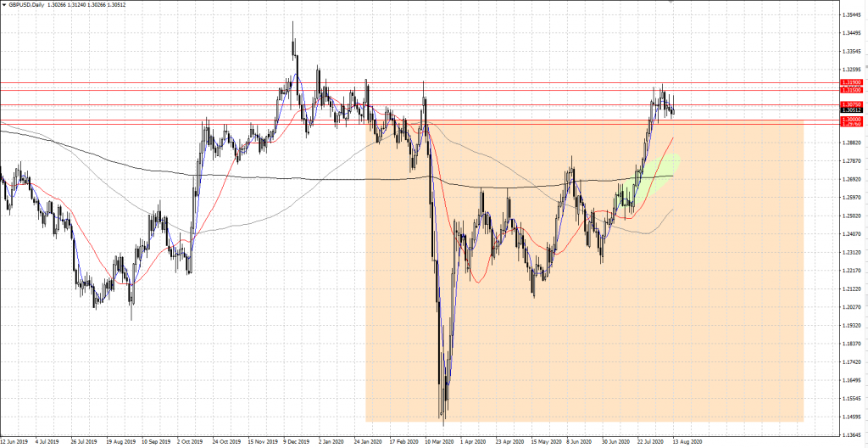Click the black 1.30512 current price tag
The height and width of the screenshot is (448, 868).
click(x=851, y=110)
